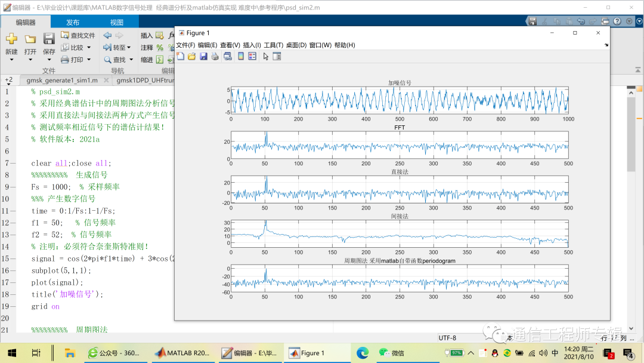Screen dimensions: 644x363
Task: Click editor scrollbar down arrow
Action: point(631,328)
